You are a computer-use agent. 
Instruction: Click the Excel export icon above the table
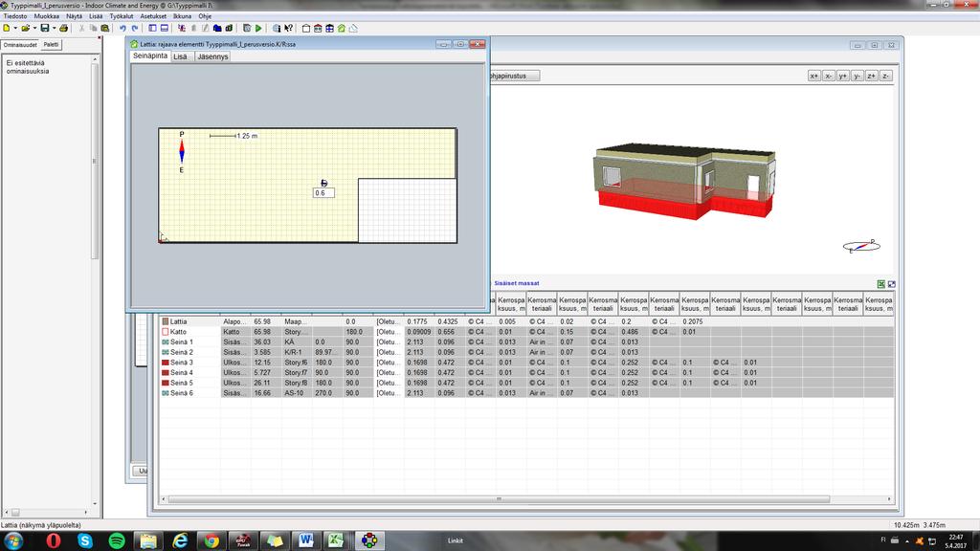tap(880, 284)
